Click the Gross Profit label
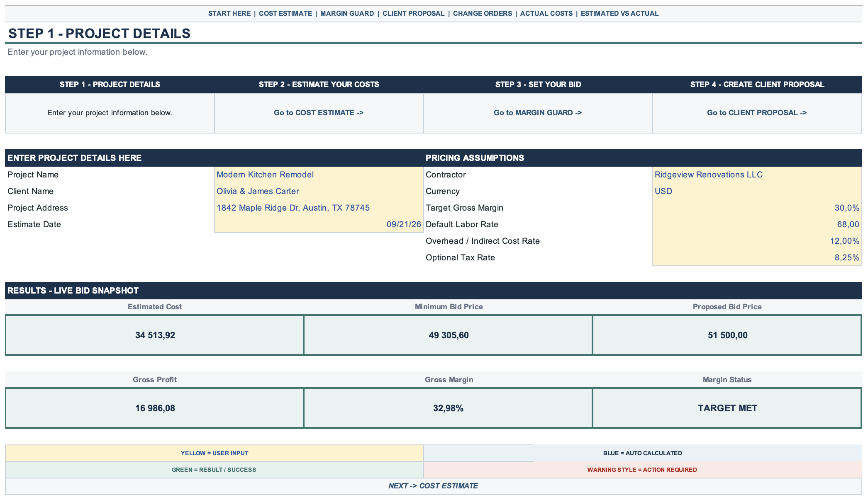Image resolution: width=868 pixels, height=500 pixels. (155, 380)
